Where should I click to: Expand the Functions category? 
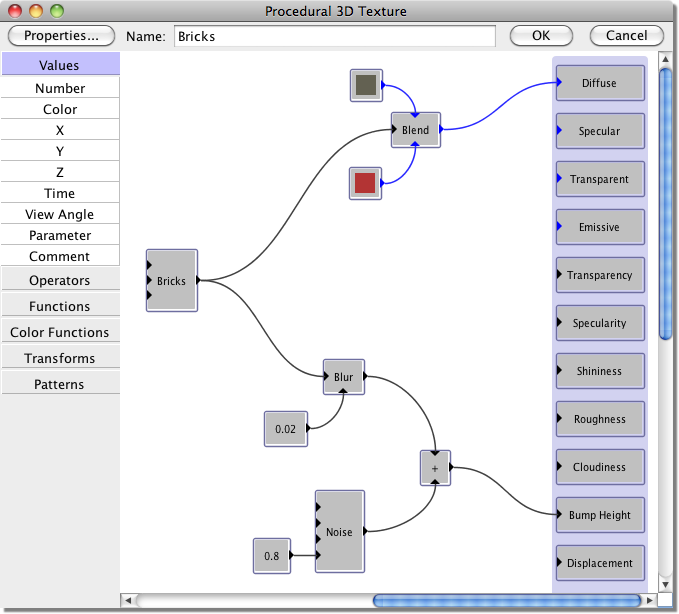60,306
